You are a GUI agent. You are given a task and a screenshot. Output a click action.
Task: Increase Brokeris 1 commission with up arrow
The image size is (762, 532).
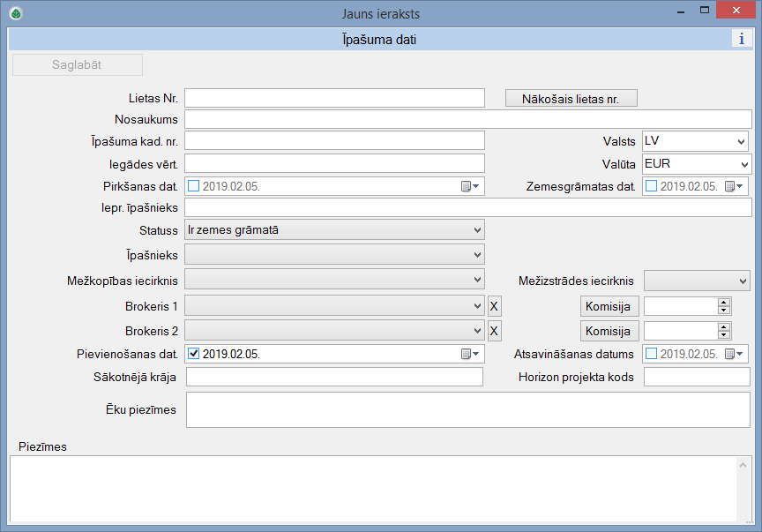[x=724, y=302]
